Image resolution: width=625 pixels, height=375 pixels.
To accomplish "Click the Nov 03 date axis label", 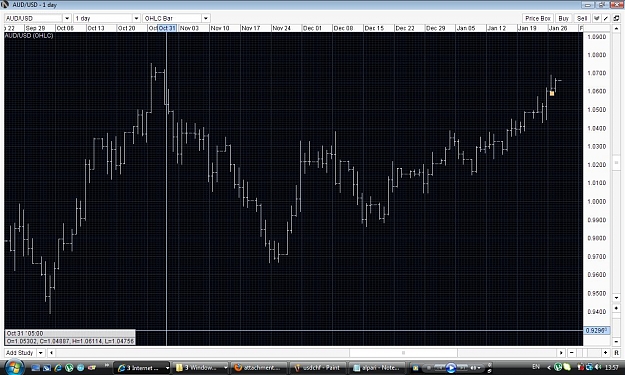I will (x=189, y=28).
